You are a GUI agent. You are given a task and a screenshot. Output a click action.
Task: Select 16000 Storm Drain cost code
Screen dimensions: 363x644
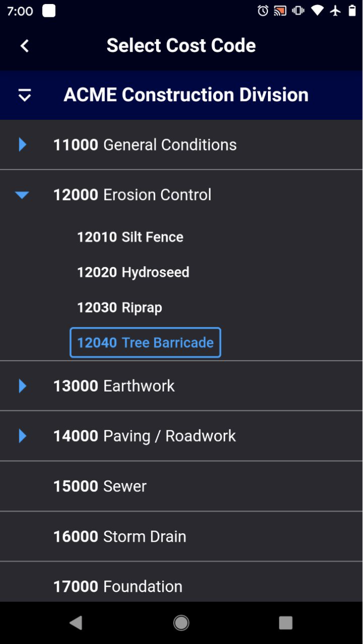point(181,536)
